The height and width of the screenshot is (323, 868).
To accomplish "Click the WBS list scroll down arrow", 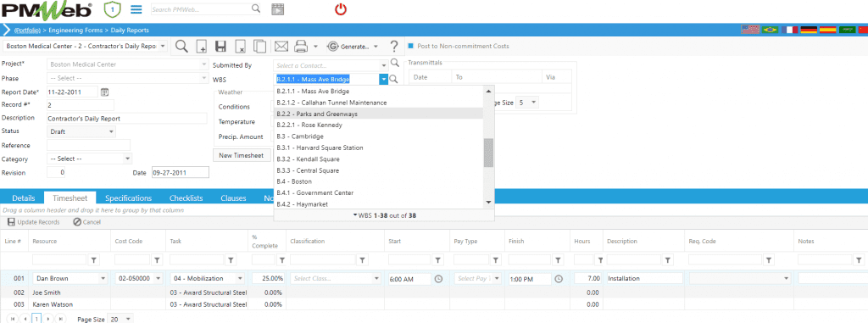I will [488, 203].
